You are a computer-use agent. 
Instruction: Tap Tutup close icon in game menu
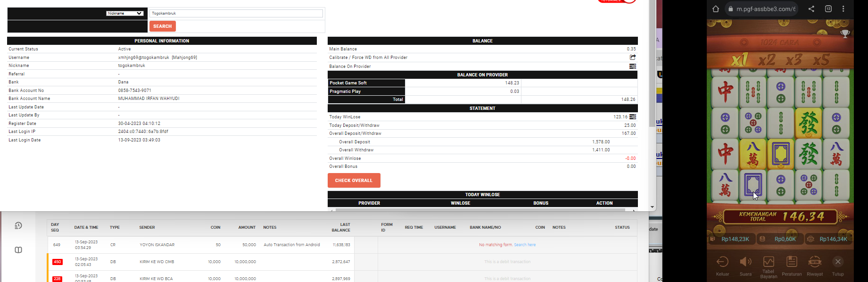(x=838, y=266)
